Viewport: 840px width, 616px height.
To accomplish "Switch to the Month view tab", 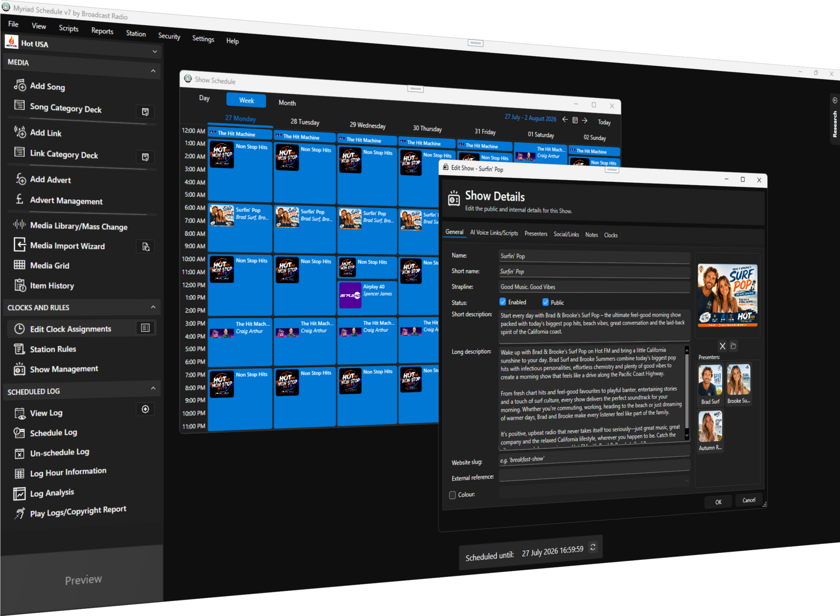I will pyautogui.click(x=287, y=103).
